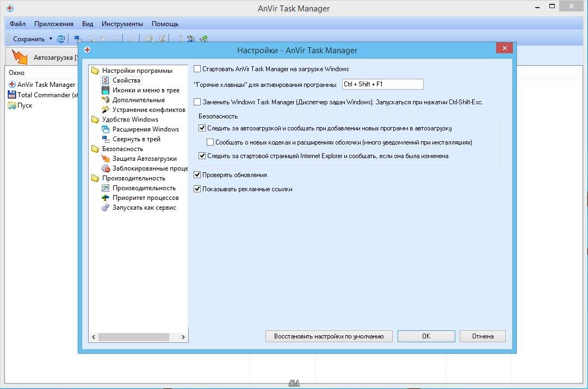Click the Дополнительные settings icon

106,99
